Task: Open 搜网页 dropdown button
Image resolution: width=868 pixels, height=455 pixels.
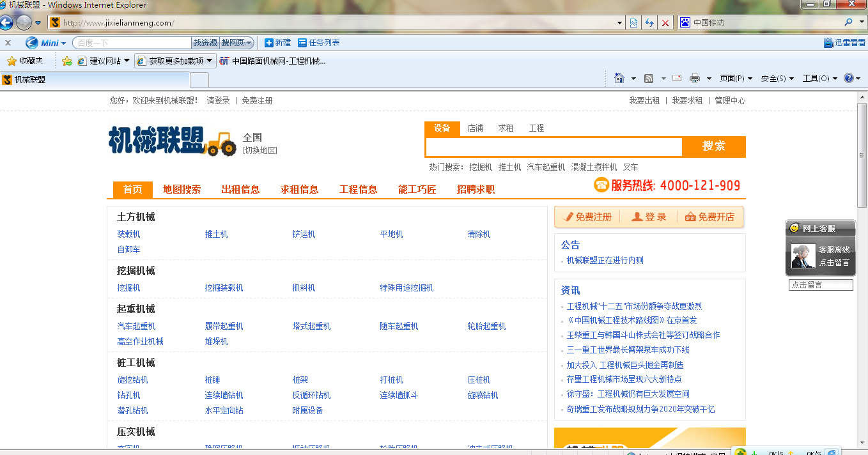Action: (236, 43)
